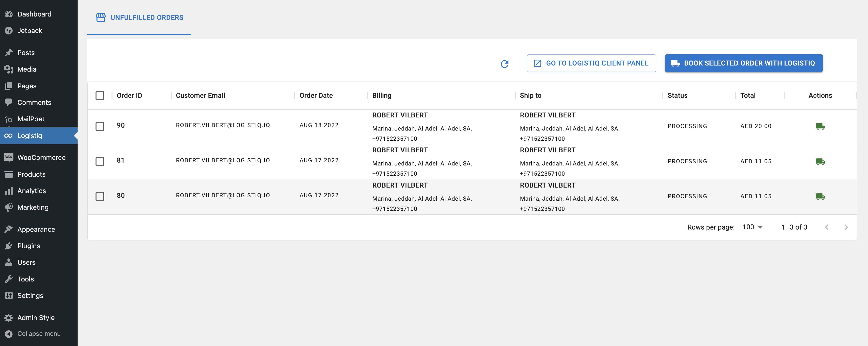
Task: Go to the previous page of orders
Action: [827, 227]
